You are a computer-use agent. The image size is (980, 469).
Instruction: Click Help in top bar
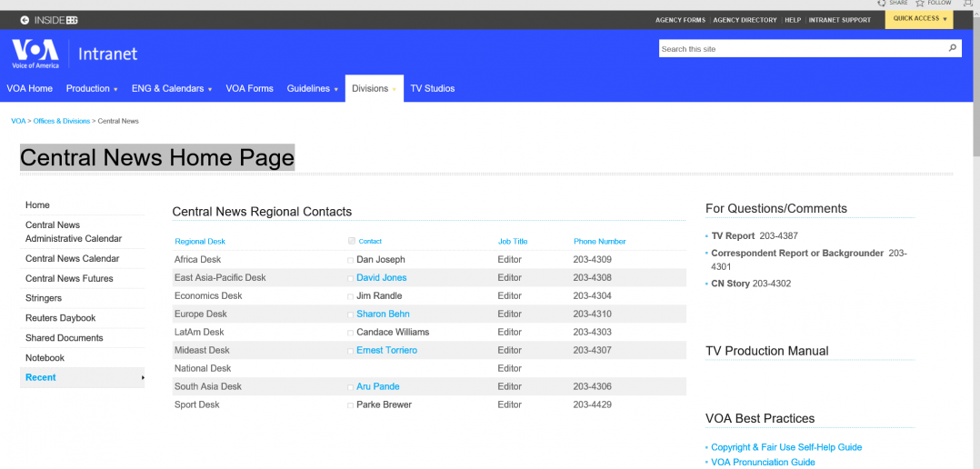tap(793, 20)
